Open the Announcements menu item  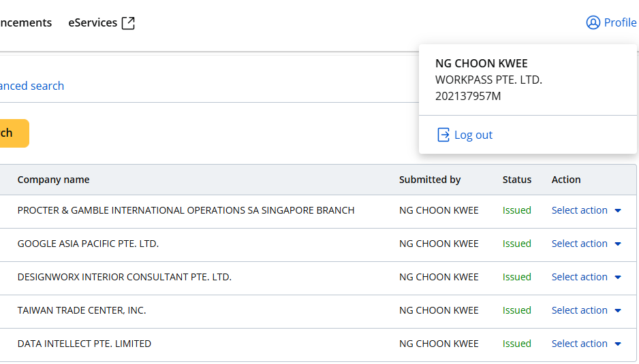[x=26, y=23]
